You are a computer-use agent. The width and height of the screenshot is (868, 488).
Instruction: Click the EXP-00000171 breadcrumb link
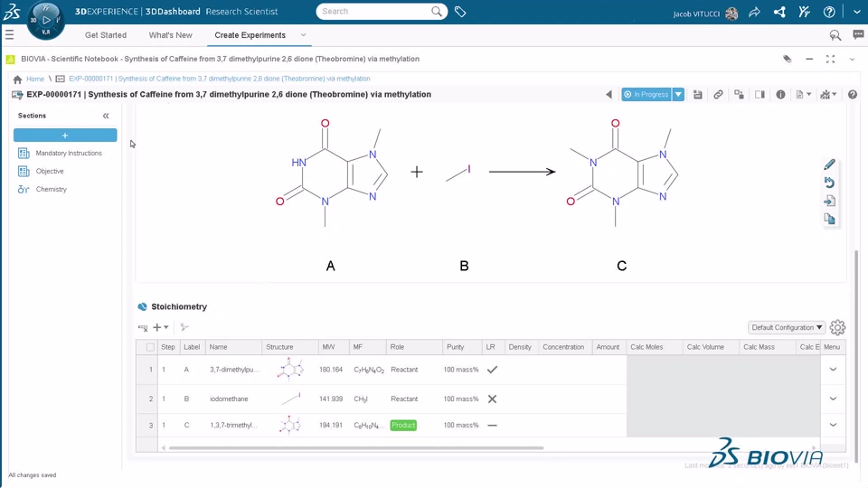219,80
